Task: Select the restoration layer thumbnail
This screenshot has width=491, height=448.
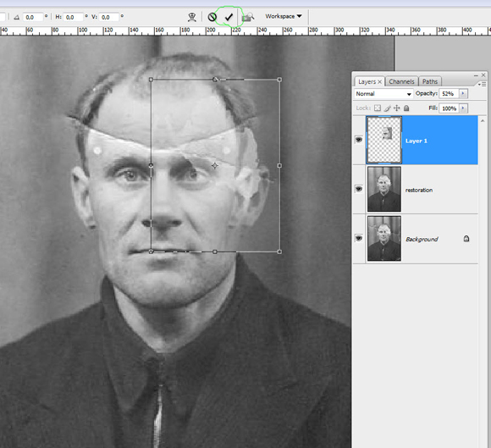Action: coord(384,189)
